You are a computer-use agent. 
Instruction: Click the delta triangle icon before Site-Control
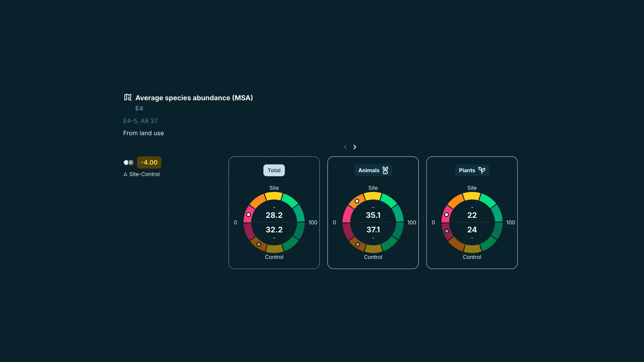click(x=126, y=174)
